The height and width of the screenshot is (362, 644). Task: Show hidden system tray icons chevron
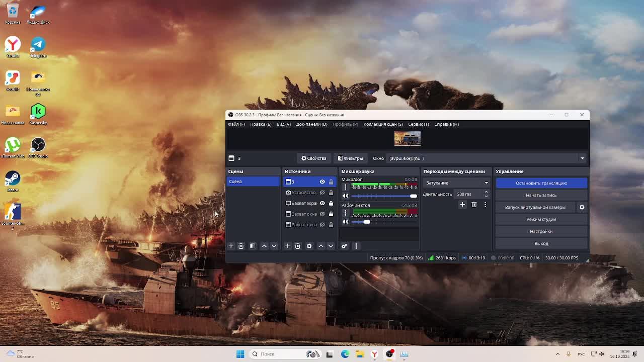tap(557, 354)
